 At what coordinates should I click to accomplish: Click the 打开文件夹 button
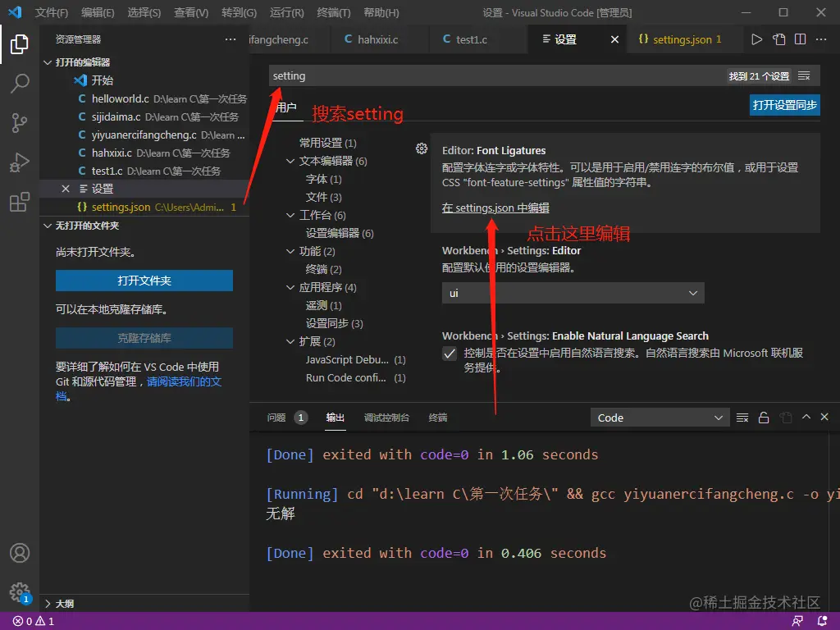tap(144, 281)
